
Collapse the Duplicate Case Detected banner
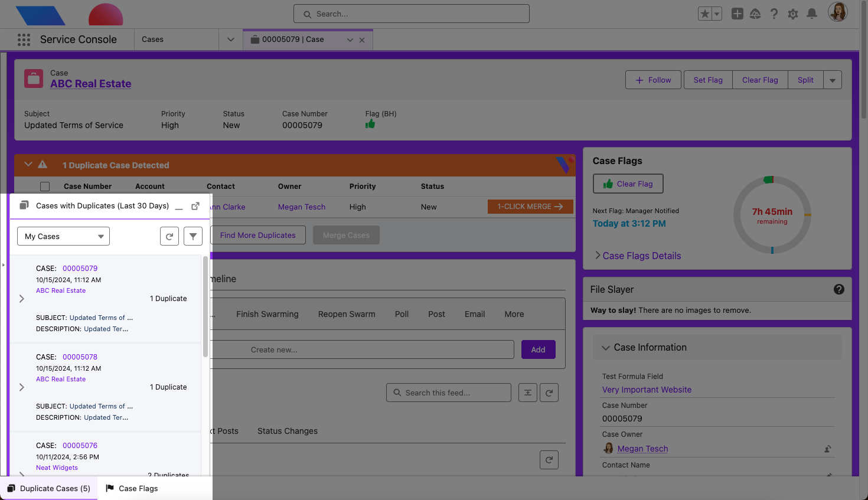click(x=28, y=165)
